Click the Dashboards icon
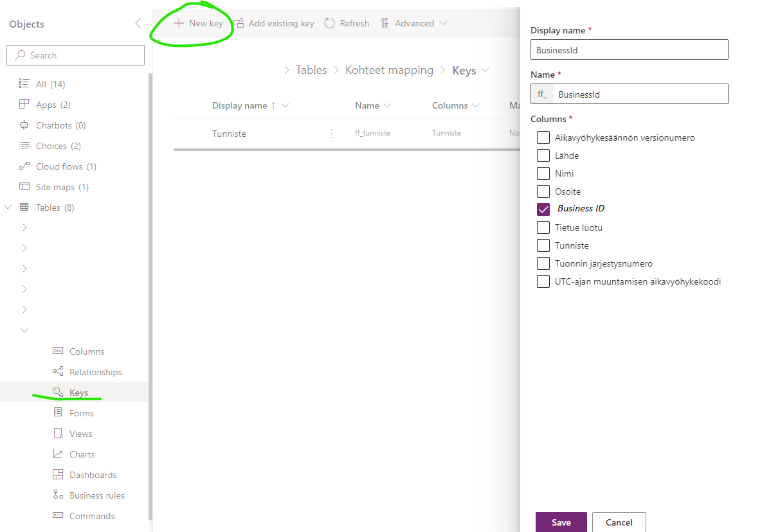The width and height of the screenshot is (780, 532). tap(58, 474)
